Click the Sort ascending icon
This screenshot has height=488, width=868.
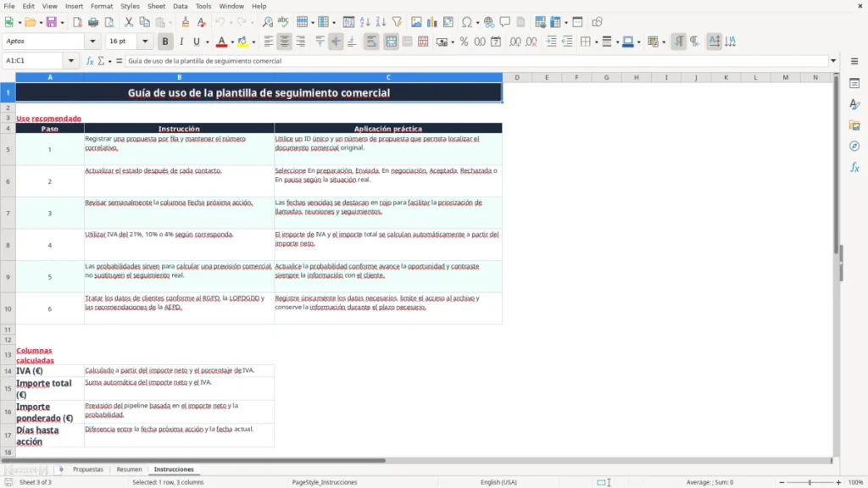click(x=364, y=22)
